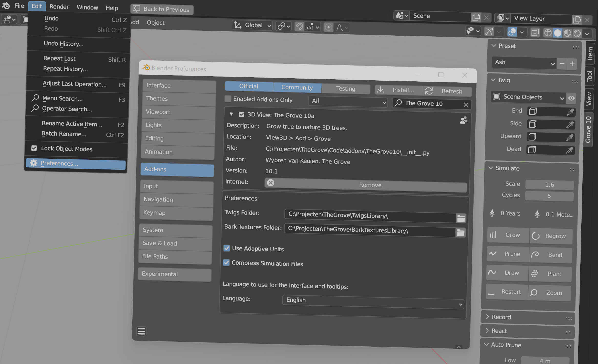Click the add preset plus icon

coord(572,64)
